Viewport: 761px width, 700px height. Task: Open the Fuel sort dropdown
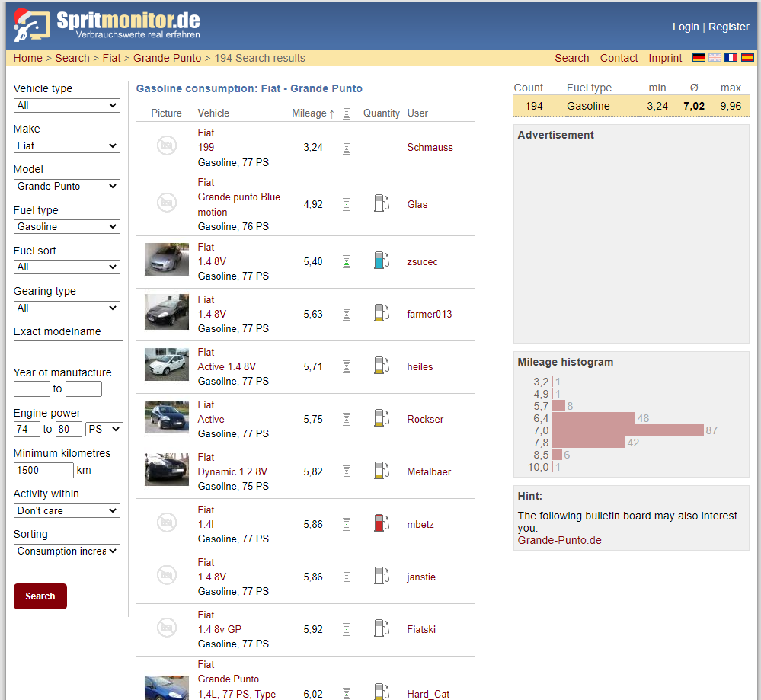(x=67, y=267)
